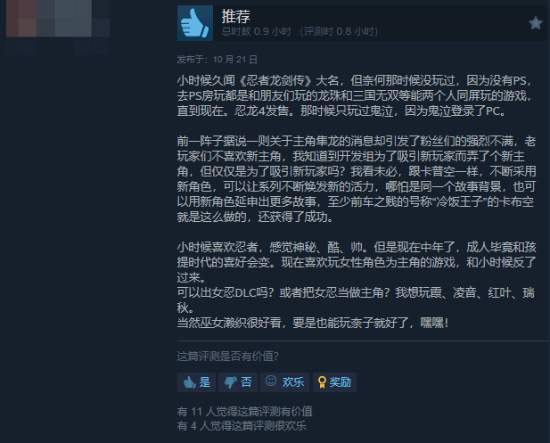Viewport: 550px width, 443px height.
Task: Click the 有 4 人觉得这篇评测很欢乐 text
Action: pos(241,426)
